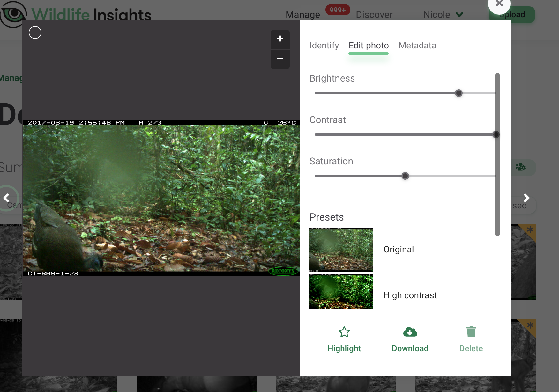
Task: Open the Manage menu in header
Action: 303,15
